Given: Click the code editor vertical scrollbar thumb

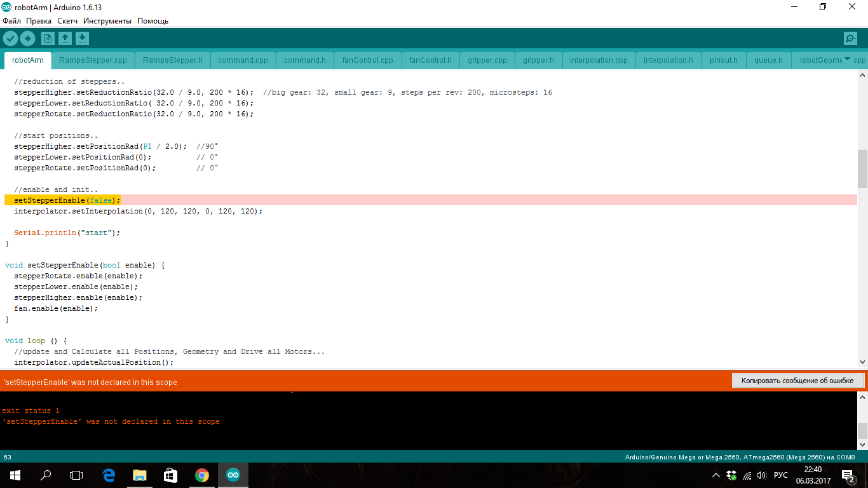Looking at the screenshot, I should point(862,169).
